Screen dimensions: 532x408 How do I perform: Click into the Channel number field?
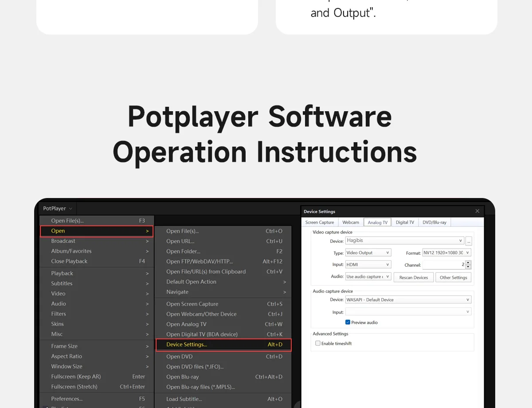pos(444,265)
